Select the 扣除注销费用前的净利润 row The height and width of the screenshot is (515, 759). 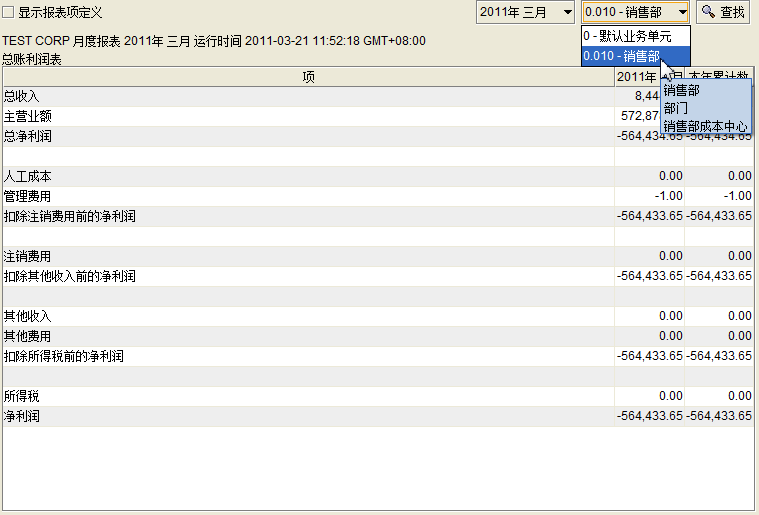[70, 216]
